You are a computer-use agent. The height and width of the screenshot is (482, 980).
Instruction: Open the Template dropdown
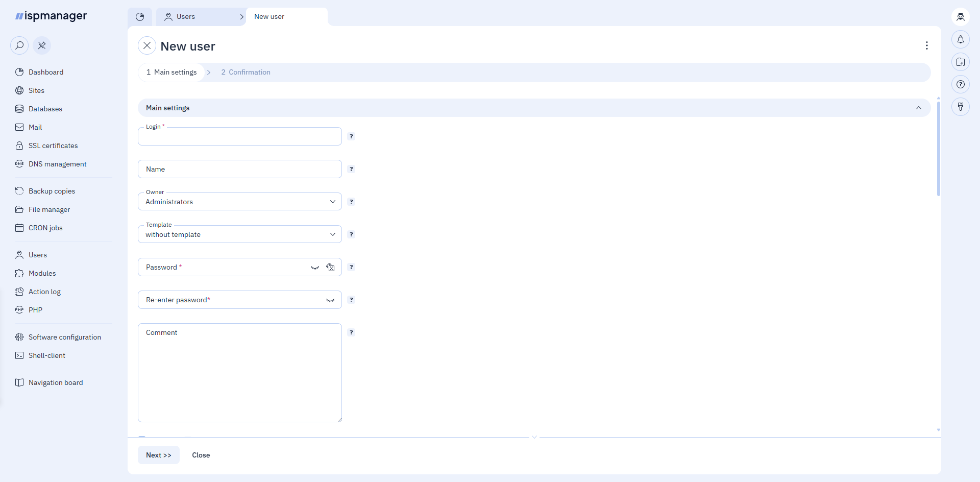tap(240, 234)
